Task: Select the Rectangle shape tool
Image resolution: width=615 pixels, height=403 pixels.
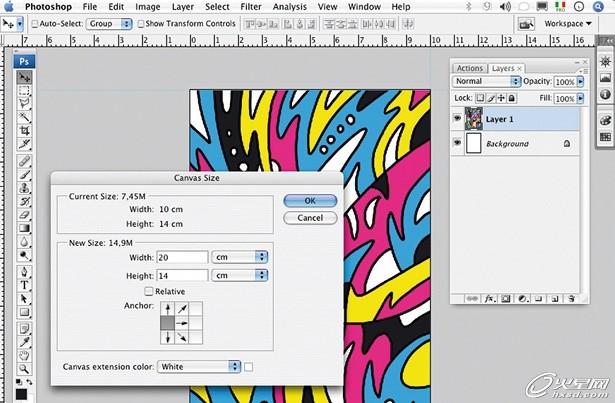Action: pos(24,312)
